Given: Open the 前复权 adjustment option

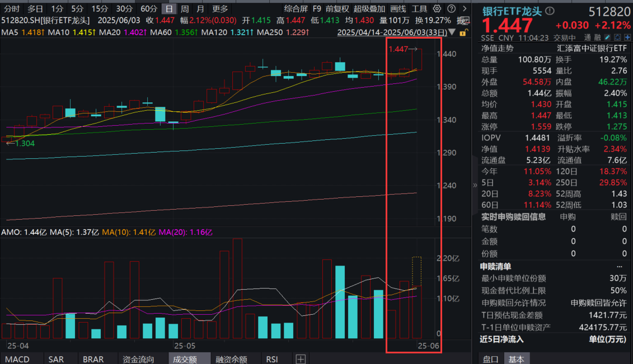Looking at the screenshot, I should [x=337, y=8].
